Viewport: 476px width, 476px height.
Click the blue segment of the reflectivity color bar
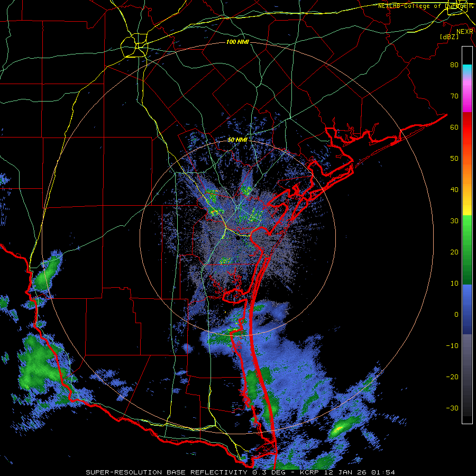click(x=467, y=309)
